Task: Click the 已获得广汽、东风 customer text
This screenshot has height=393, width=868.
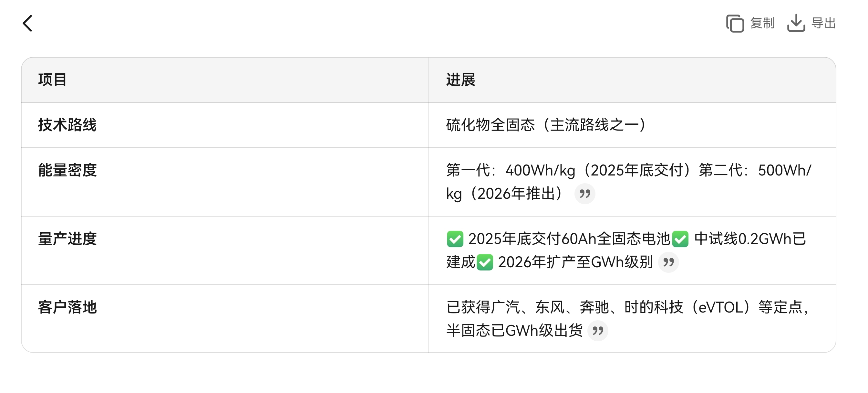Action: 505,307
